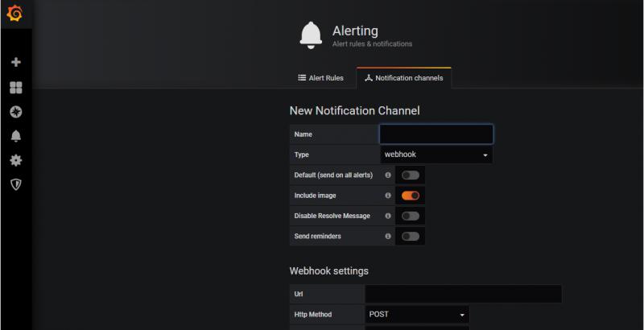Screen dimensions: 644x330
Task: Click the Default (send on all alerts) label
Action: point(333,175)
